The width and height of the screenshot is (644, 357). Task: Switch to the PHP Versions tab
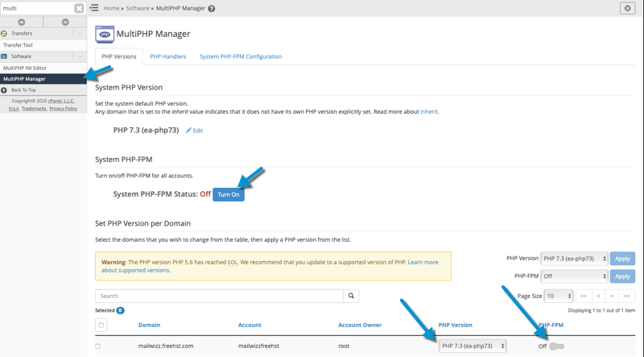coord(118,56)
